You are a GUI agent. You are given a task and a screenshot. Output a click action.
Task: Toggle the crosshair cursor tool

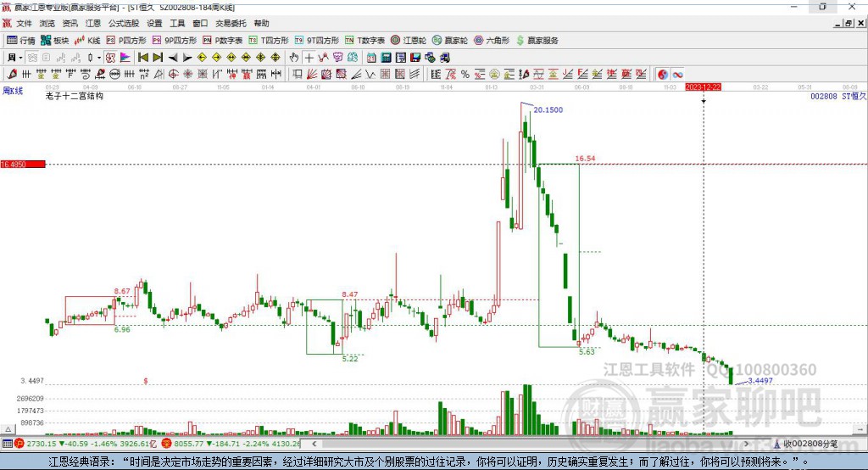(309, 58)
